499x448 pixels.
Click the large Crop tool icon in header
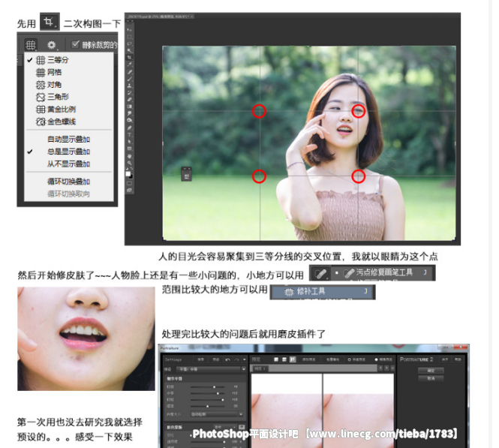[50, 22]
